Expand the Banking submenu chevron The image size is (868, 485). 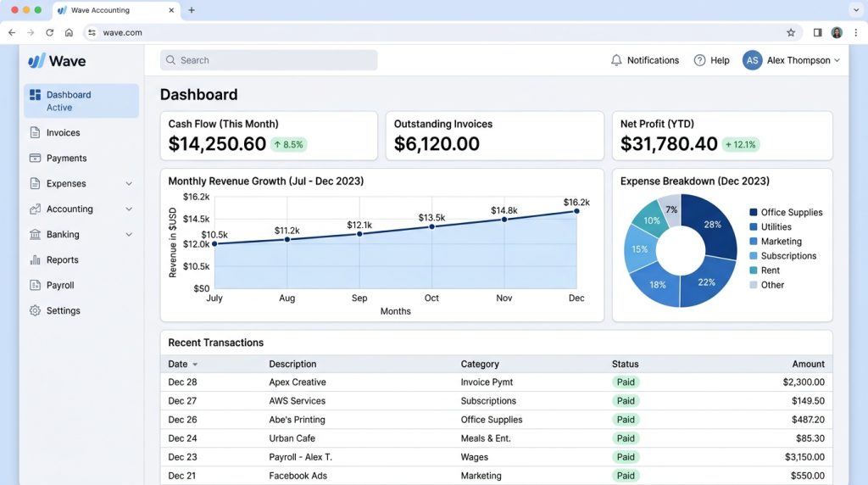coord(129,235)
